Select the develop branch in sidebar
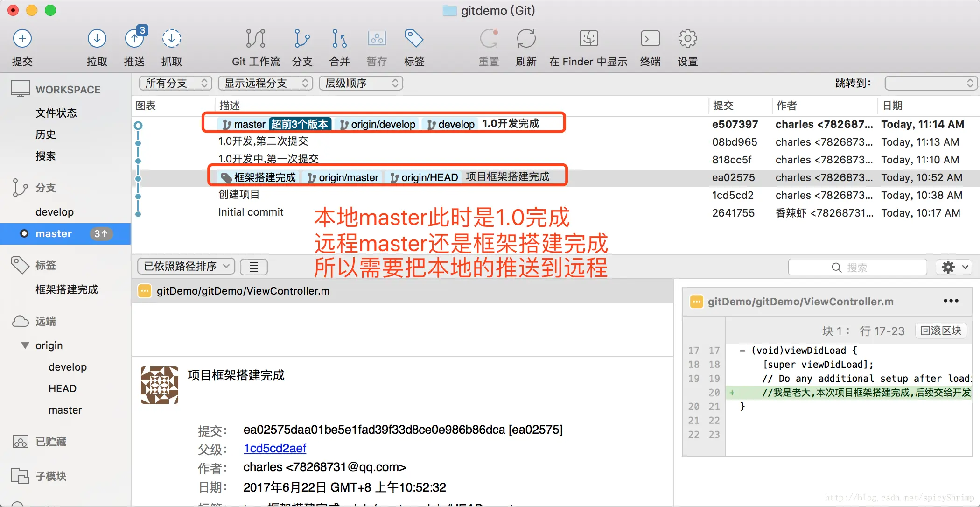This screenshot has width=980, height=507. click(x=55, y=212)
